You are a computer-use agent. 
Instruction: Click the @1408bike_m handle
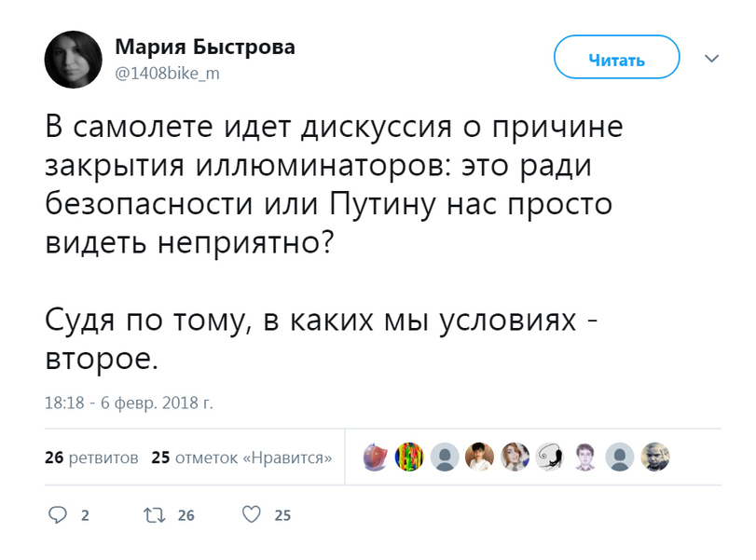pos(167,74)
